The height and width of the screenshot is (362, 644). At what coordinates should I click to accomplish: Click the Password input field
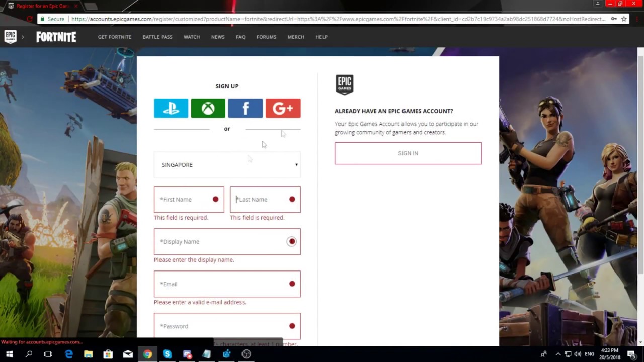tap(227, 326)
